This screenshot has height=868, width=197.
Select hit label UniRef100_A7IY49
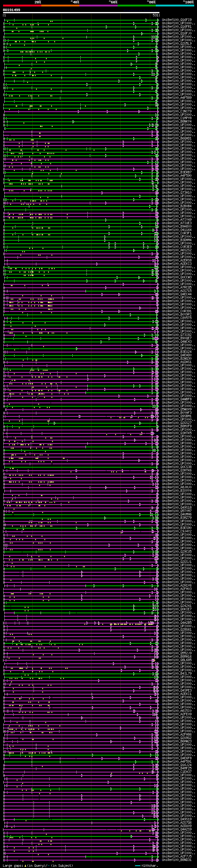pos(177,220)
